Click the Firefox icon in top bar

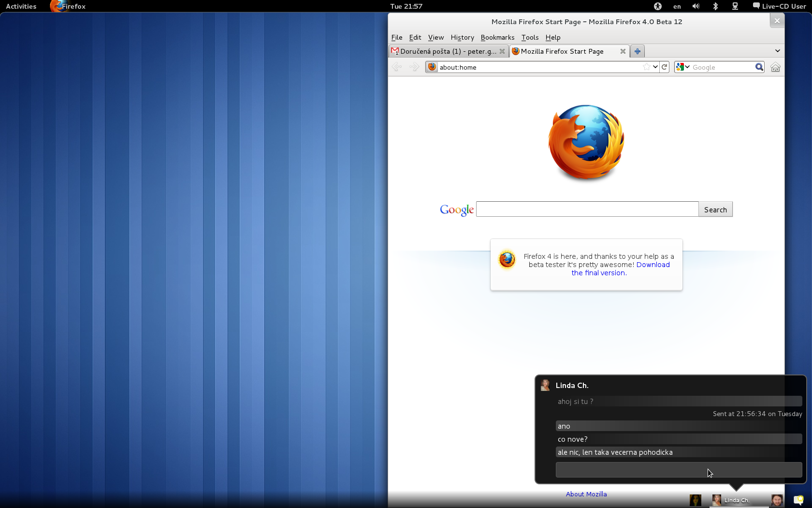pyautogui.click(x=57, y=6)
